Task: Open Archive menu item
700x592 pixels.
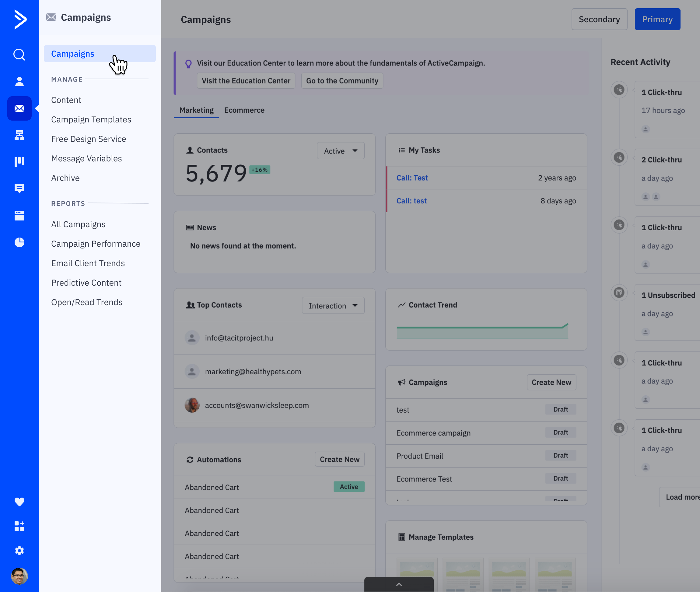Action: (x=65, y=178)
